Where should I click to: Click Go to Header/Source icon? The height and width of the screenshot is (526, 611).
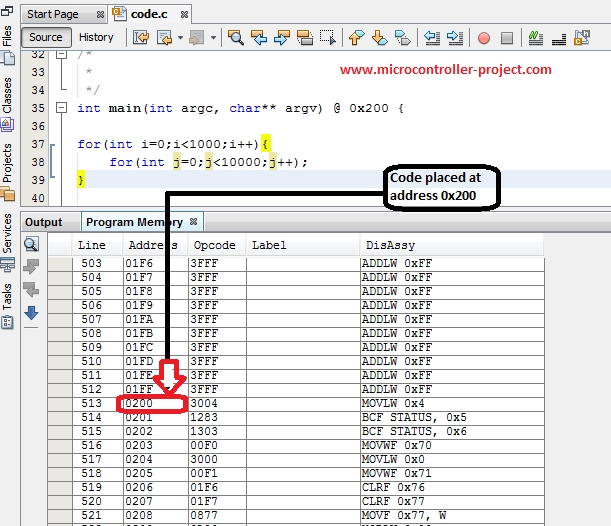coord(582,38)
